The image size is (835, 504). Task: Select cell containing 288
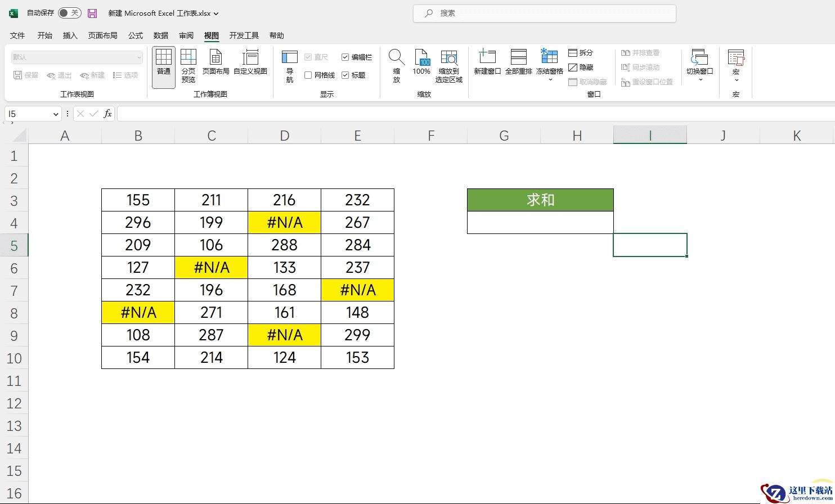point(284,245)
